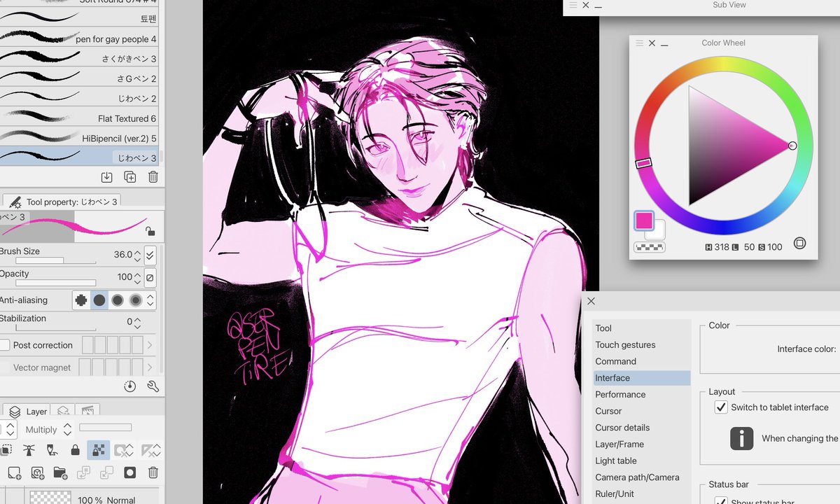Open mask enable options dropdown
This screenshot has height=504, width=840.
123,450
